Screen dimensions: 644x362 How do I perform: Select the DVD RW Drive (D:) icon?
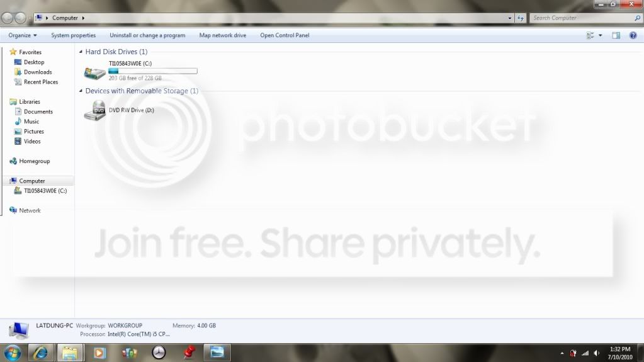[x=94, y=111]
